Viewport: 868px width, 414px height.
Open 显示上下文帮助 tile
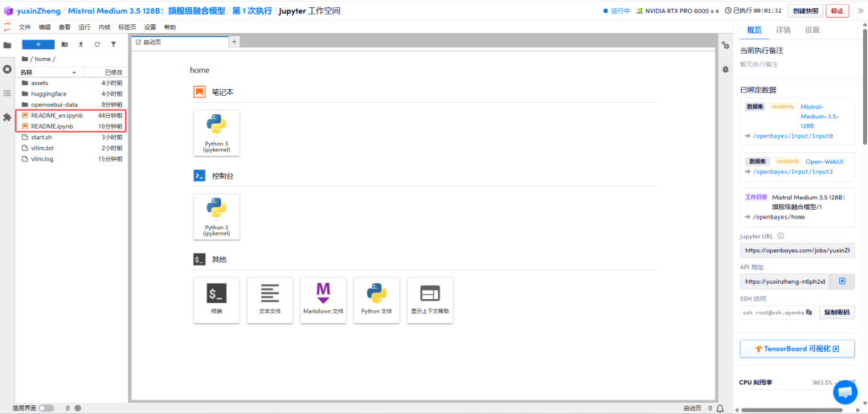(x=429, y=300)
